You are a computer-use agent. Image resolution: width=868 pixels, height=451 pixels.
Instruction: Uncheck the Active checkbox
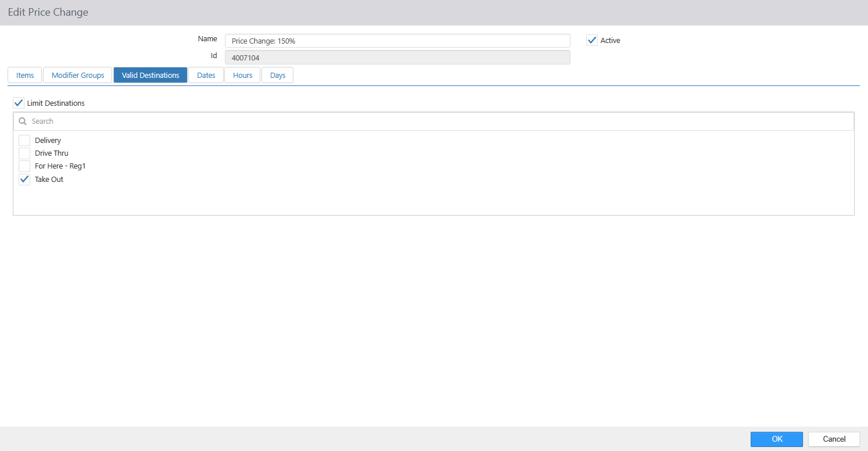point(592,41)
